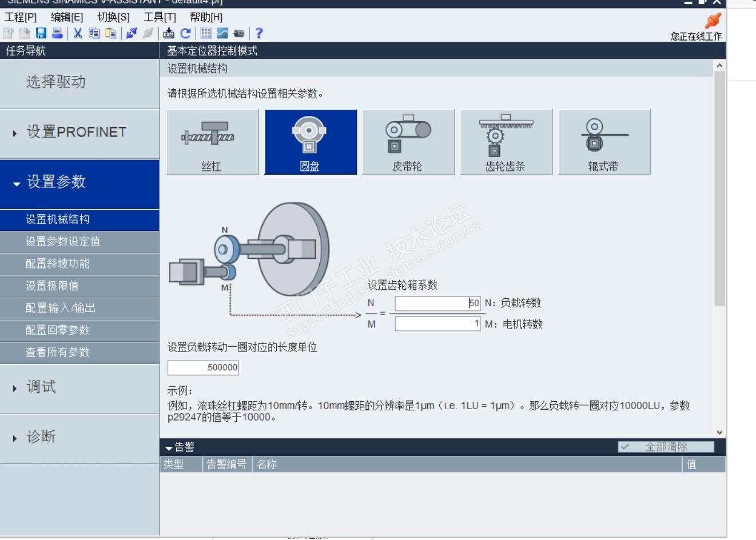Select the 圆盘 disc mechanism
This screenshot has width=756, height=540.
[311, 142]
